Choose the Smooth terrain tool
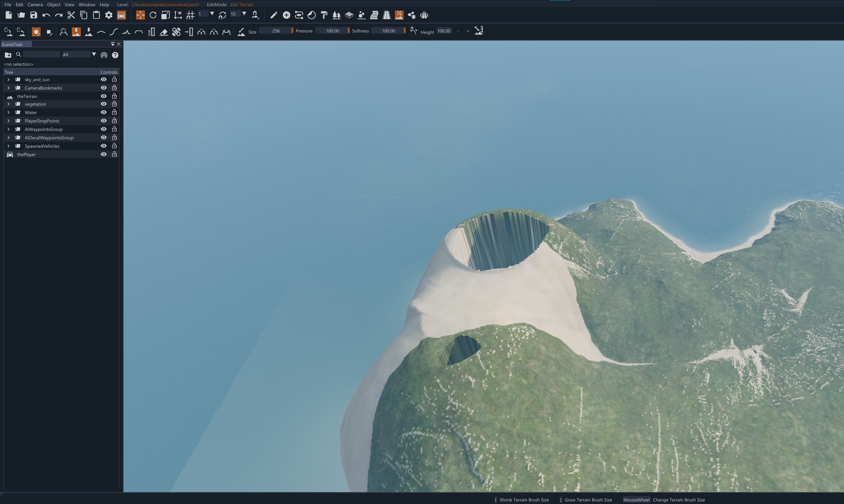This screenshot has width=844, height=504. [x=101, y=32]
